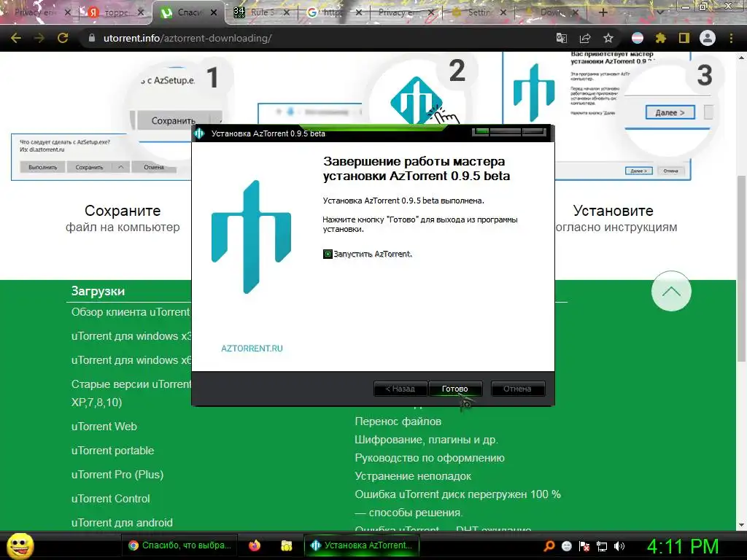Screen dimensions: 747x560
Task: Open a new browser tab
Action: click(603, 12)
